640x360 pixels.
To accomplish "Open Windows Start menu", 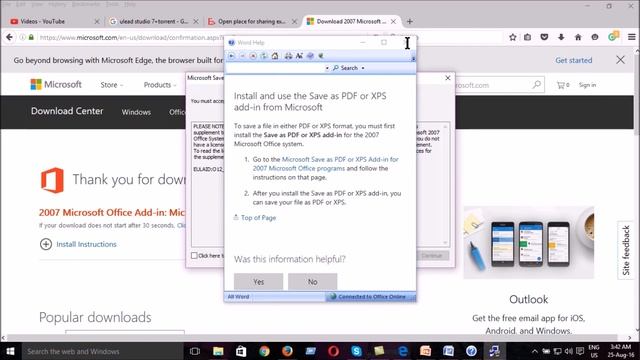I will click(10, 351).
